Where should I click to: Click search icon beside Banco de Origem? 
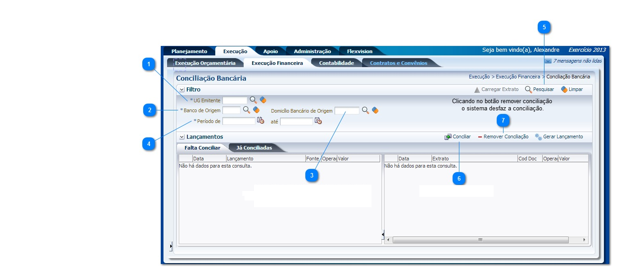tap(246, 109)
